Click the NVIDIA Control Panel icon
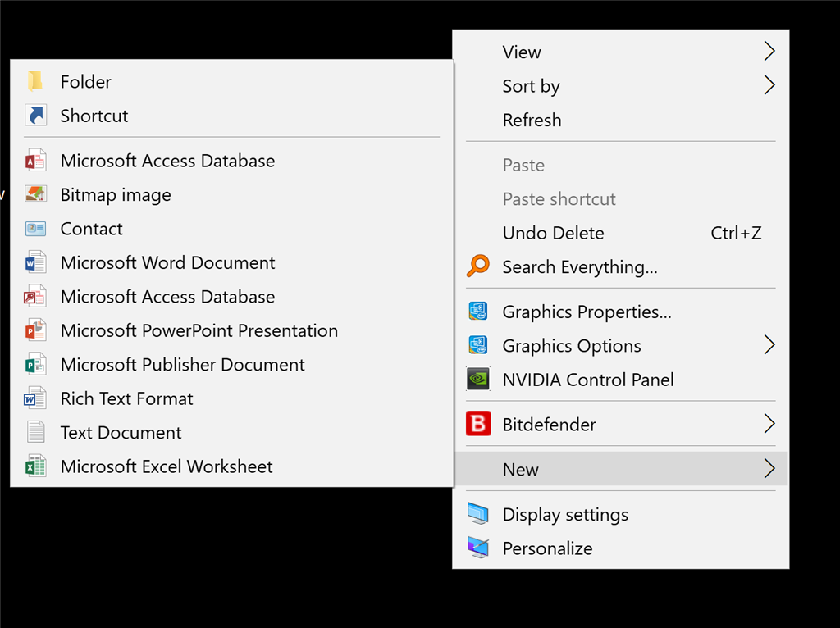Viewport: 840px width, 628px height. [x=477, y=380]
